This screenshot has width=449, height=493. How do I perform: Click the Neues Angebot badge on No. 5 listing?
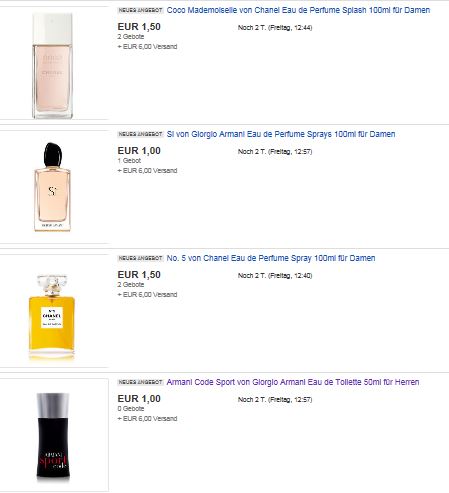coord(140,258)
